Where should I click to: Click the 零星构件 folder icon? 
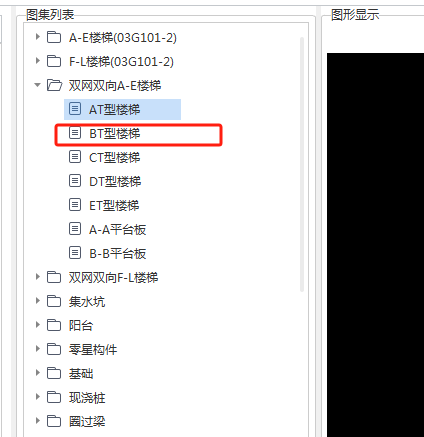(54, 349)
